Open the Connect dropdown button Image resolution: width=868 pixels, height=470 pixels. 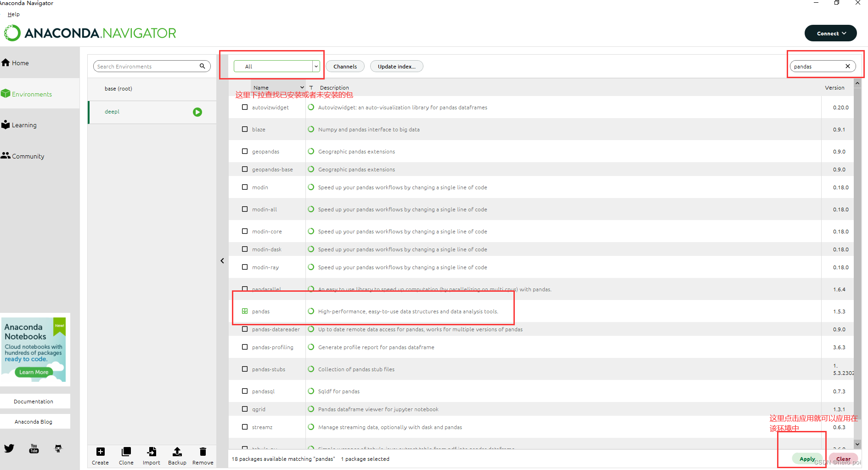click(830, 33)
